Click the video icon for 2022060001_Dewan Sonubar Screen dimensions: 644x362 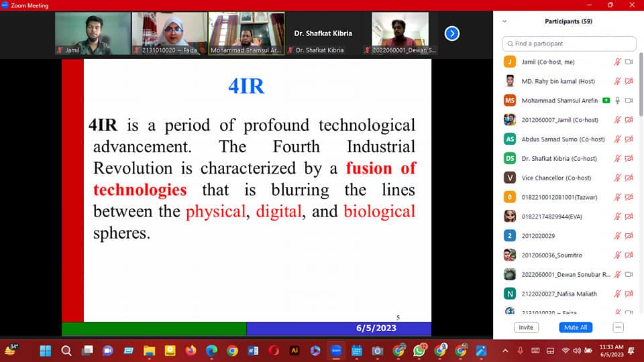click(629, 274)
